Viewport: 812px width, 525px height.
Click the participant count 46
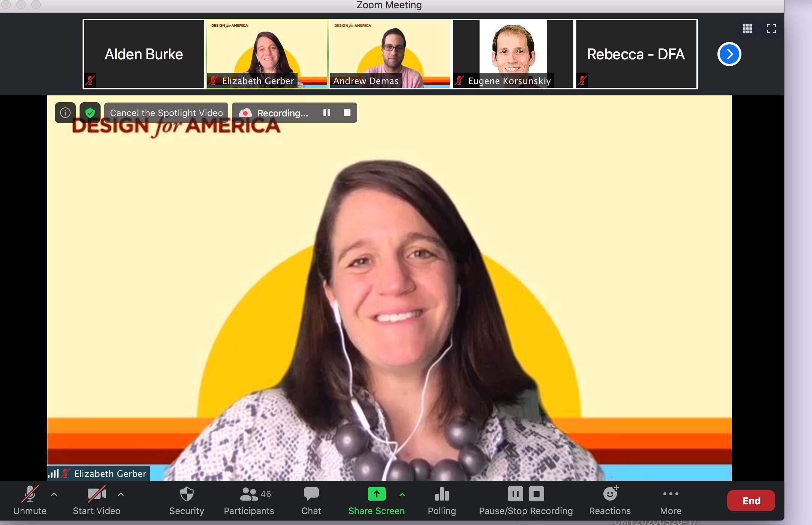(266, 494)
